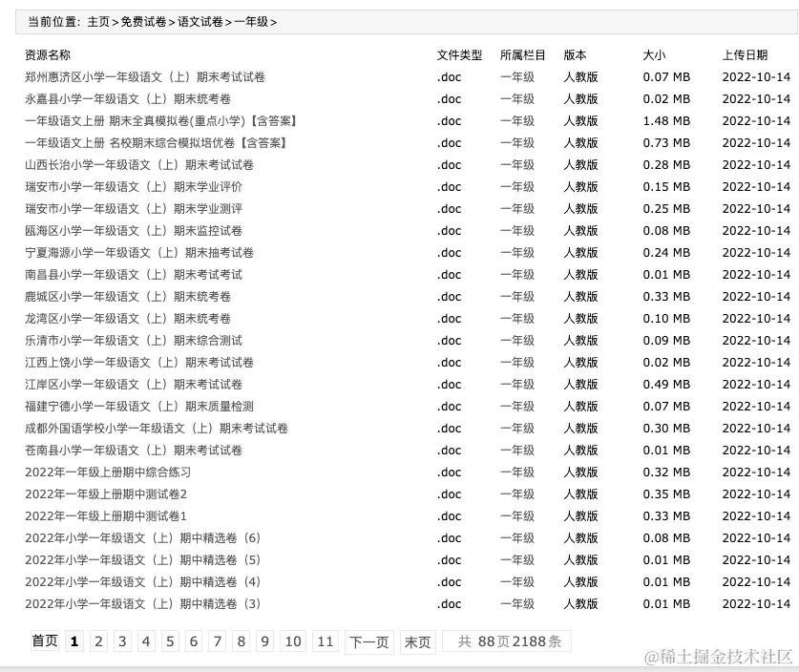Go to page 11

(326, 640)
